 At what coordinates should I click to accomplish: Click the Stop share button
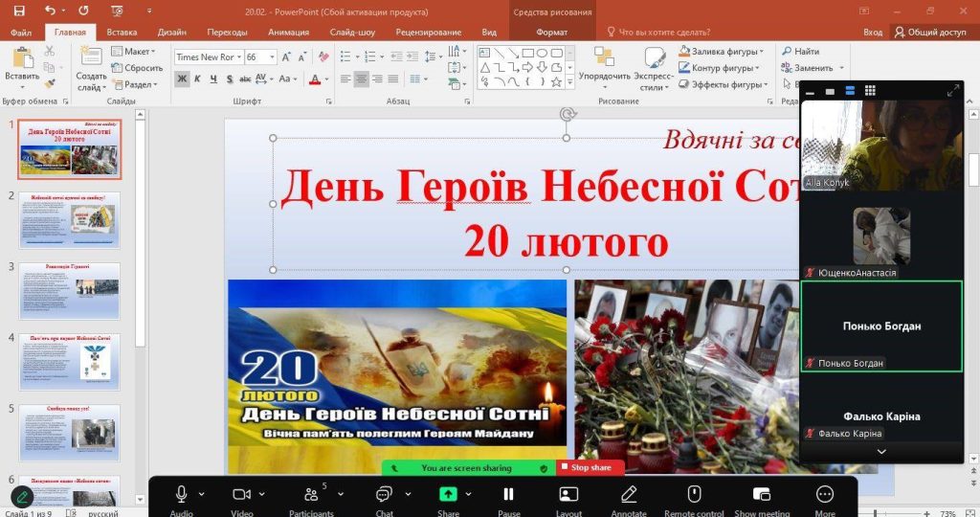click(590, 467)
